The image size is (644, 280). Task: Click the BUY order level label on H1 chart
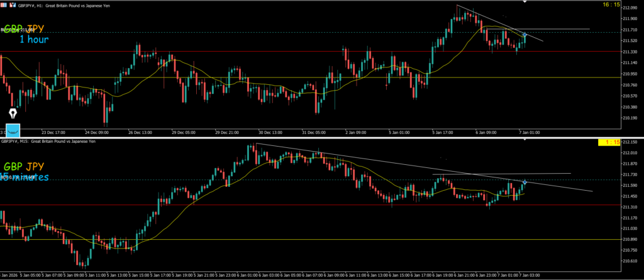pos(19,30)
